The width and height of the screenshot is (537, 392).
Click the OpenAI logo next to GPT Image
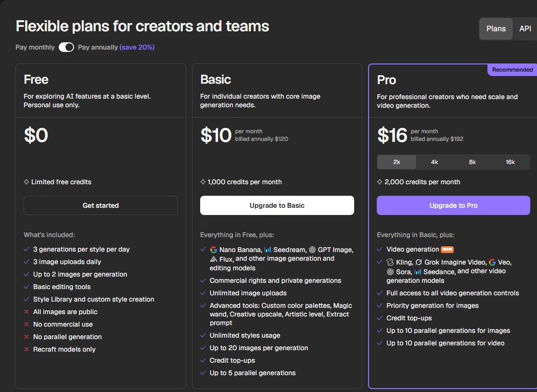[312, 250]
